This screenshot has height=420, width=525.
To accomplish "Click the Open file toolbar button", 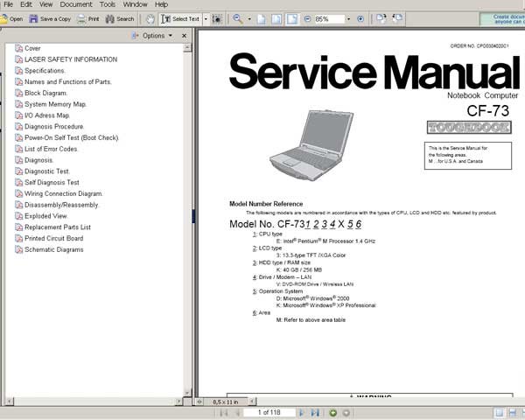I will (11, 19).
